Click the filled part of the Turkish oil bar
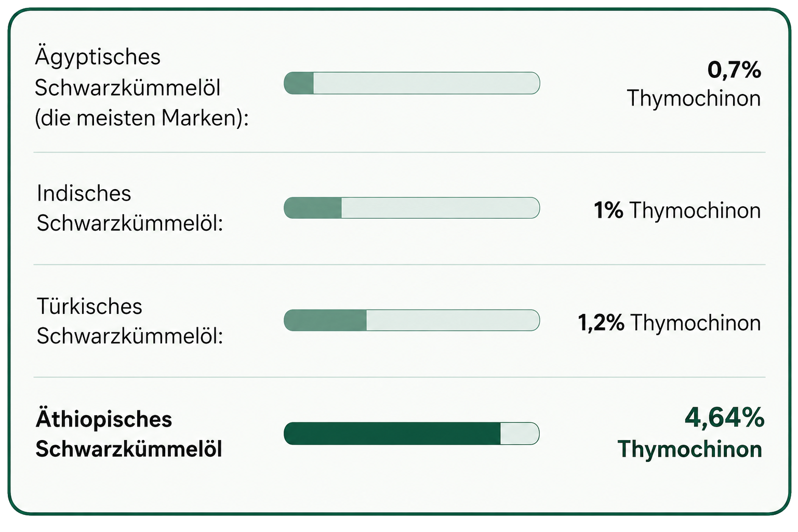 325,320
